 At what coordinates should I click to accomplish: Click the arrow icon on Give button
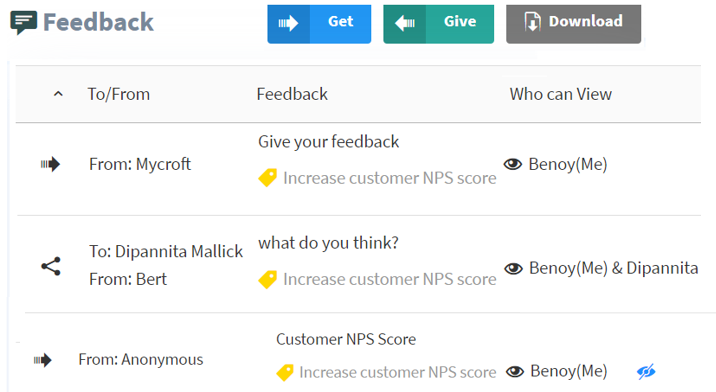tap(405, 23)
